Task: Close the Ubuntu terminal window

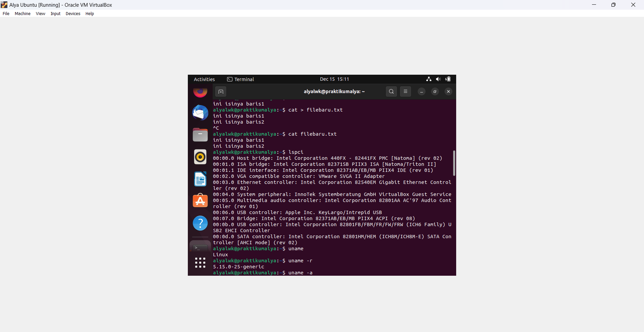Action: [448, 91]
